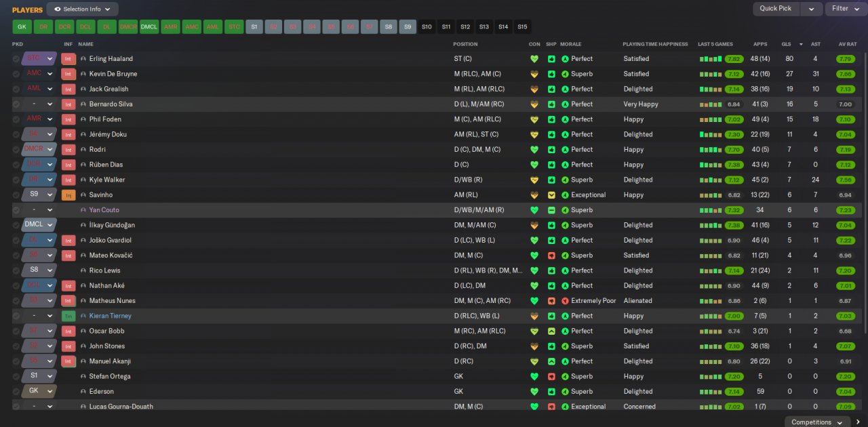
Task: Click the morale icon for Ederson
Action: coord(565,392)
